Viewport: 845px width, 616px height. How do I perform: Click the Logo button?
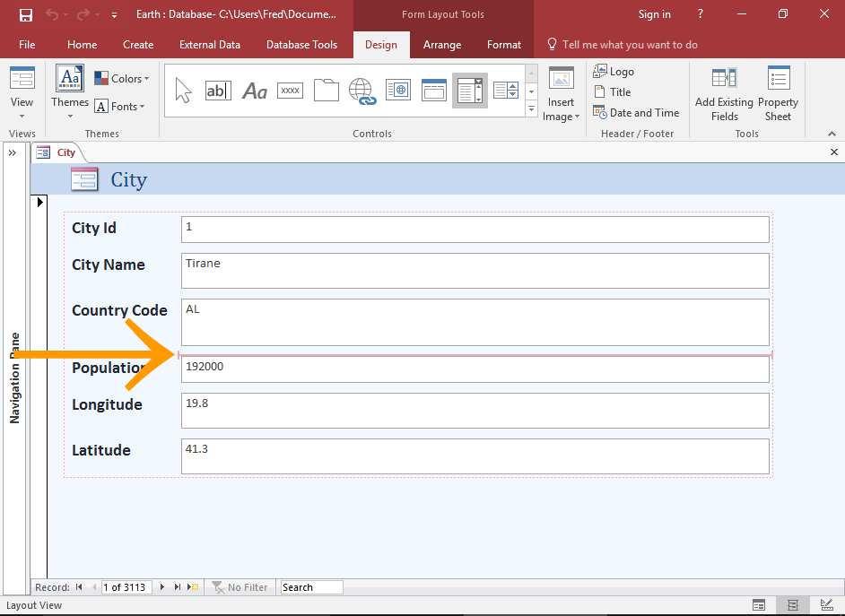click(x=614, y=71)
